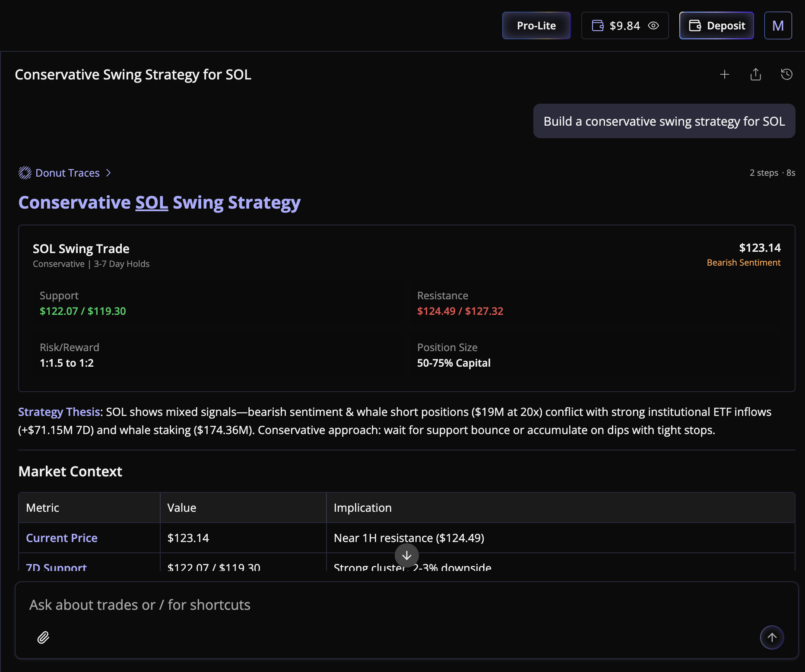Expand Donut Traces chevron
Image resolution: width=805 pixels, height=672 pixels.
point(108,173)
